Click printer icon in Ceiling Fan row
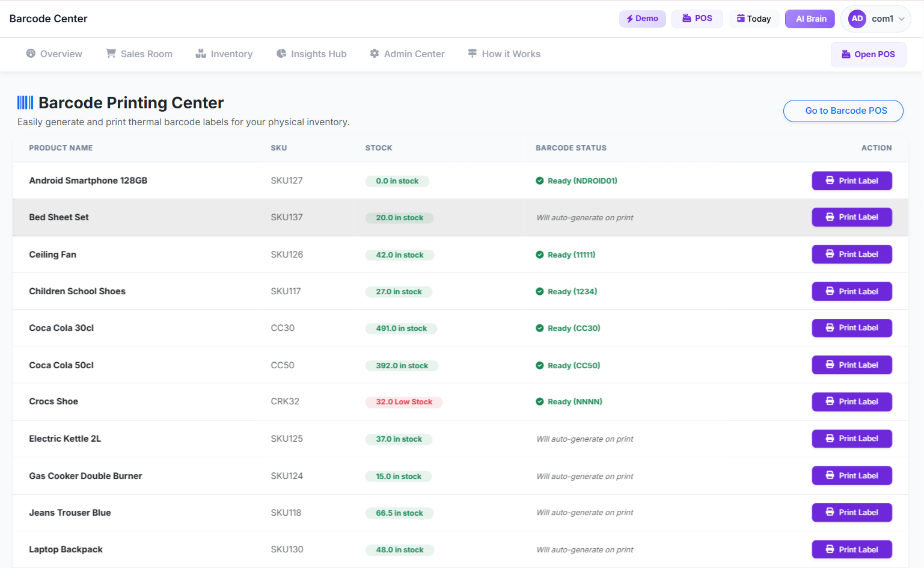924x568 pixels. coord(830,254)
